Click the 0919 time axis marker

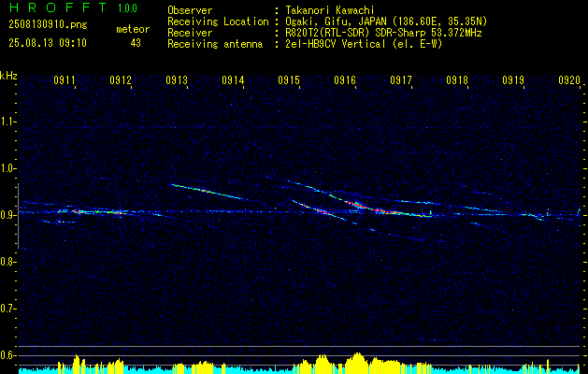(513, 79)
